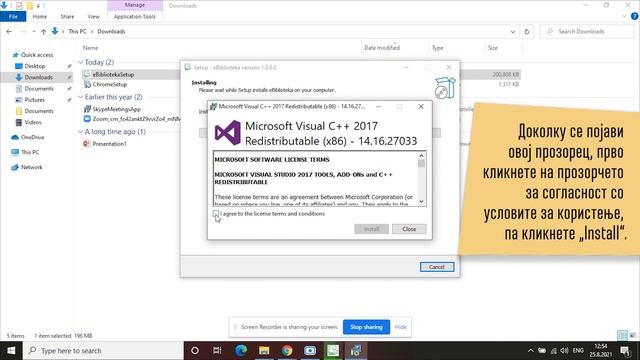Open Network in the navigation pane
The image size is (640, 360).
coord(31,167)
